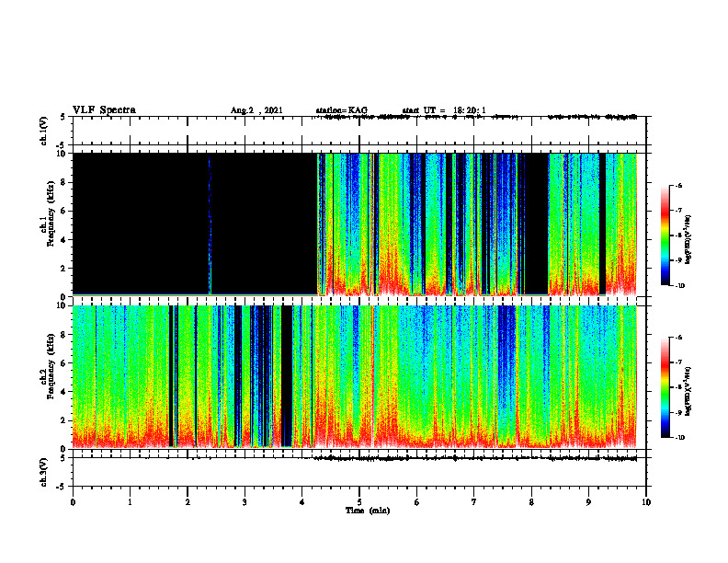The image size is (728, 563).
Task: Click the ch.2 color bar PSD unit label
Action: coord(688,391)
